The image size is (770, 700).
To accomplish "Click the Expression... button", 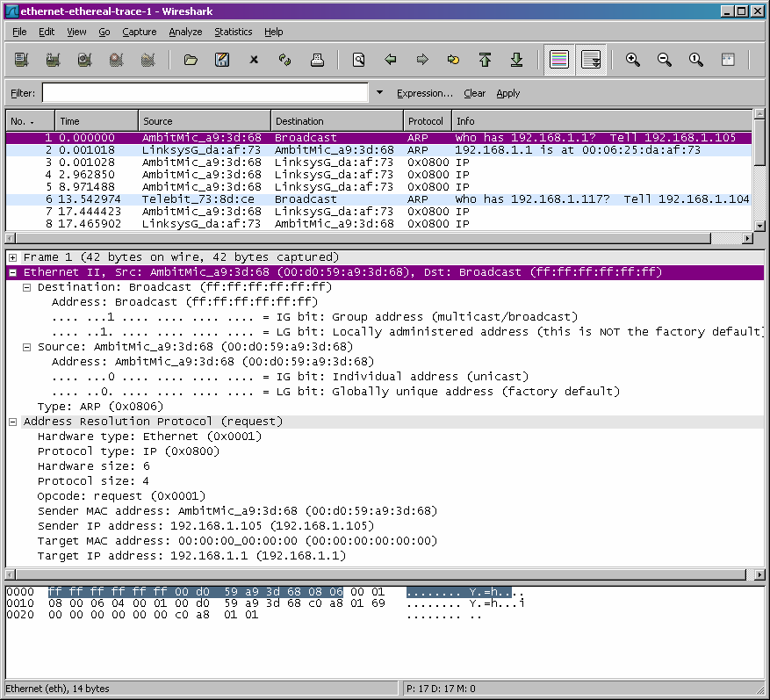I will [x=425, y=93].
